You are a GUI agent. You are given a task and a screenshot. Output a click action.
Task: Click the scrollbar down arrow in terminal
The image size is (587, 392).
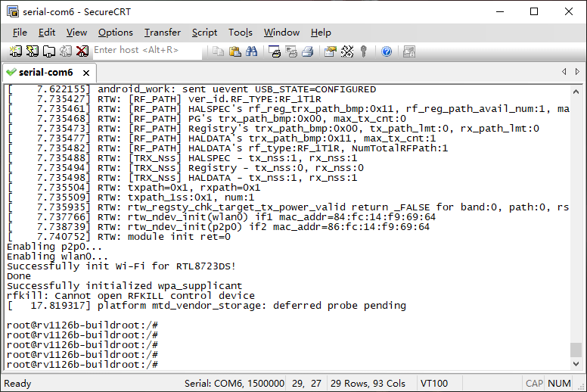576,363
